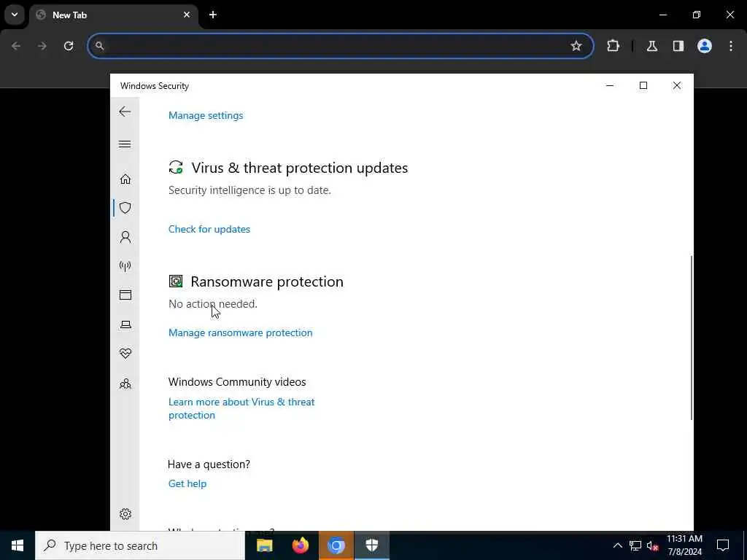Viewport: 747px width, 560px height.
Task: Open Family options icon in sidebar
Action: tap(125, 384)
